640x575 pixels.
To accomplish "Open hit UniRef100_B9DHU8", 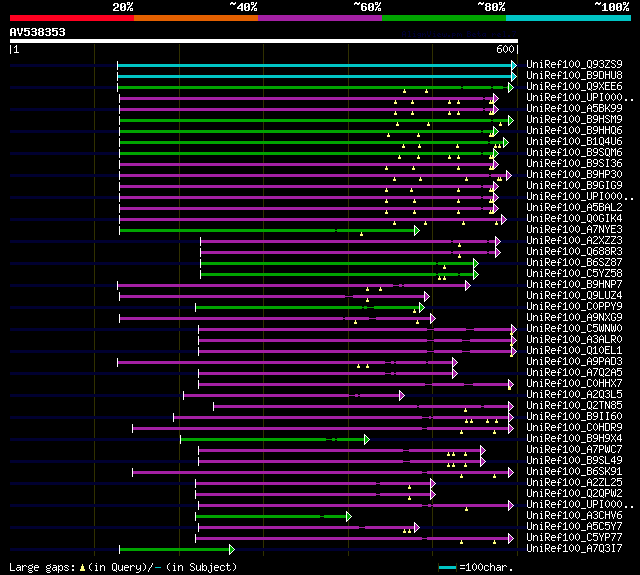I will click(574, 75).
